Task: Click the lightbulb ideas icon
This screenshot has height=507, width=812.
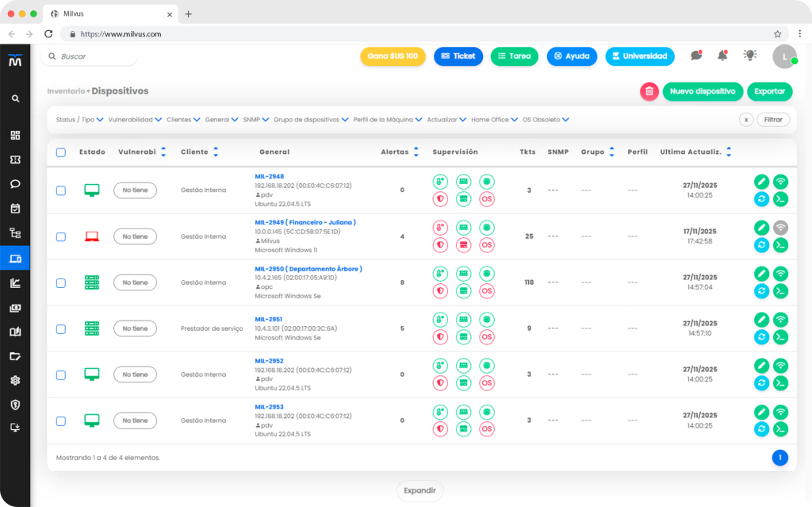Action: pyautogui.click(x=750, y=55)
